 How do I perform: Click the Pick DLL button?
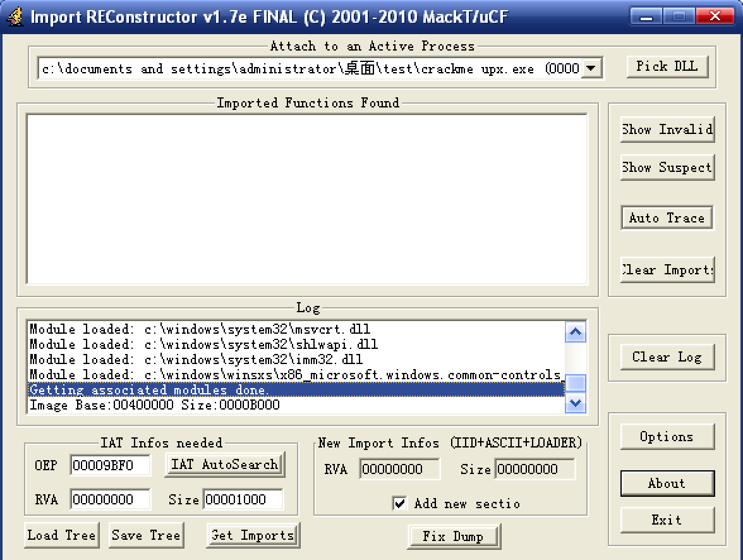point(667,66)
